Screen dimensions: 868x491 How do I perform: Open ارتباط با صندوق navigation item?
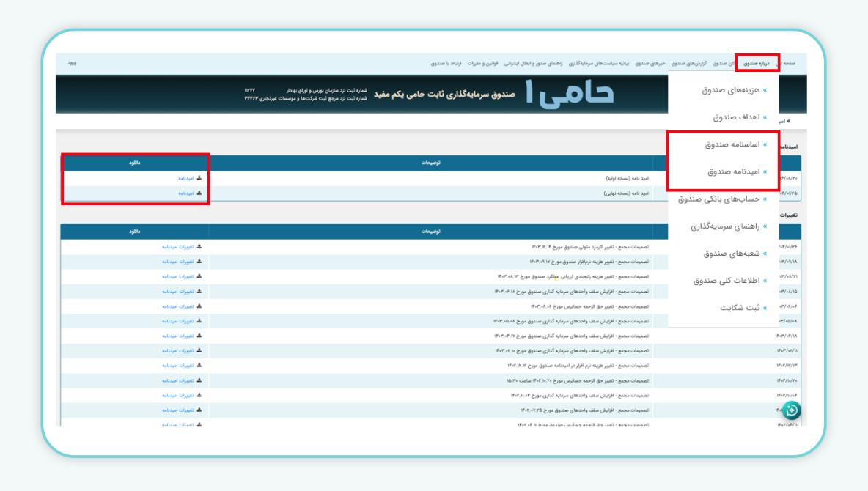point(446,64)
